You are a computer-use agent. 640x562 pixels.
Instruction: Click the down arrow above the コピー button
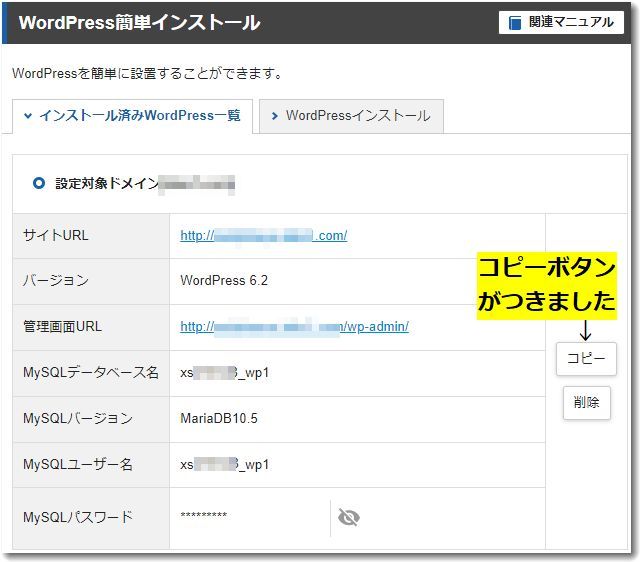click(586, 330)
